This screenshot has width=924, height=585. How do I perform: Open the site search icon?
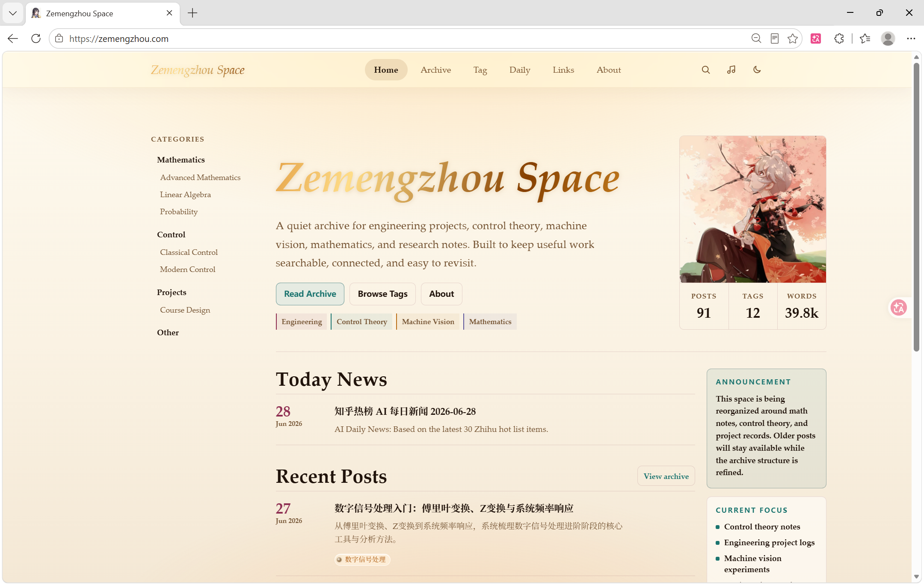pyautogui.click(x=706, y=70)
